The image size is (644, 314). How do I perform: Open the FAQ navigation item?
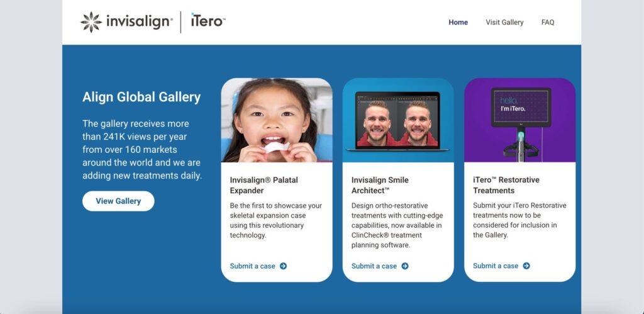click(548, 23)
